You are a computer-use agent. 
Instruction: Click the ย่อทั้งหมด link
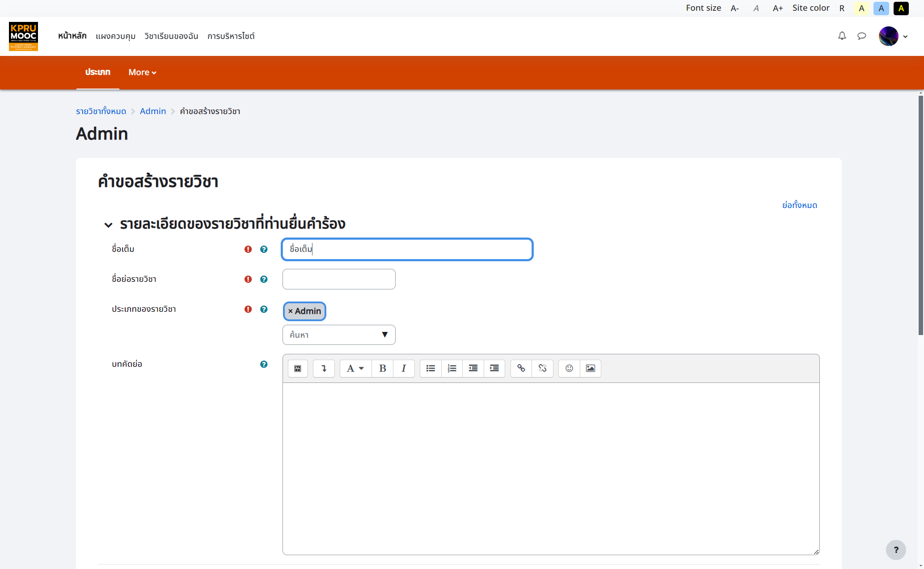point(799,205)
